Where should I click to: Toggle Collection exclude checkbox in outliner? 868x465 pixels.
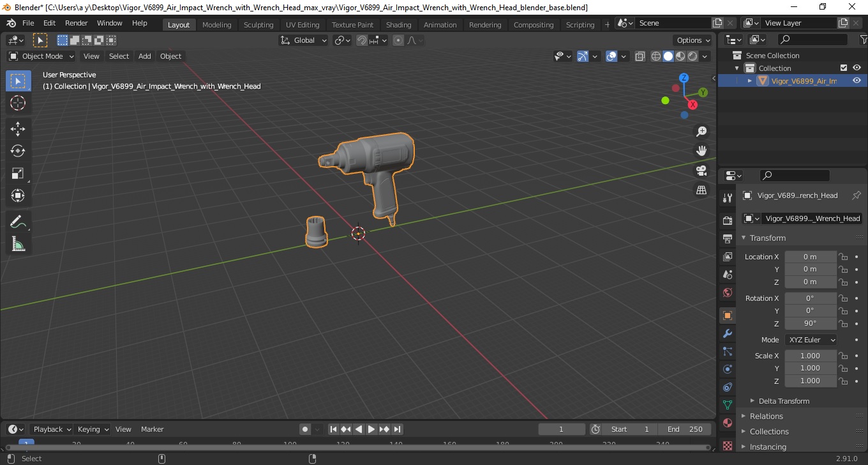[844, 68]
